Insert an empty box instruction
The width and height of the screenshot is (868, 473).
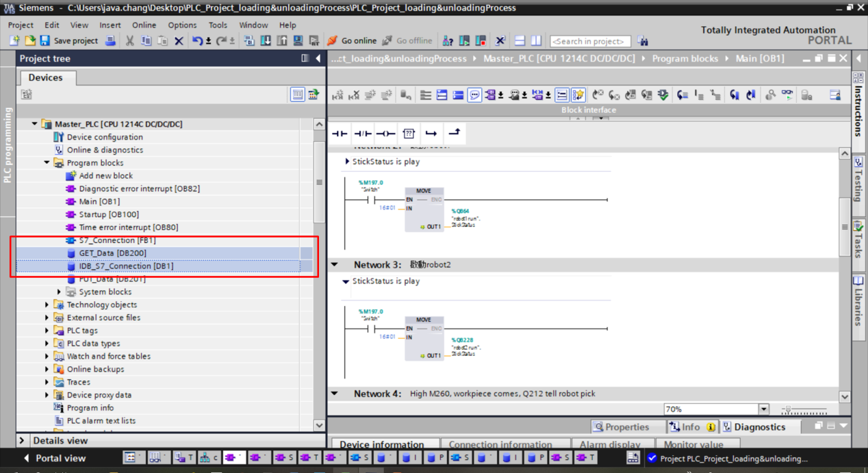409,133
